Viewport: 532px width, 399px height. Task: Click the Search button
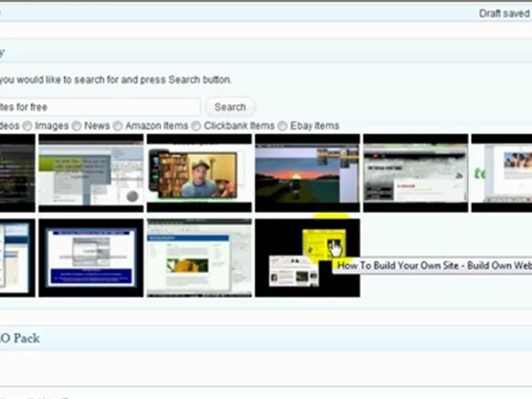pyautogui.click(x=230, y=107)
